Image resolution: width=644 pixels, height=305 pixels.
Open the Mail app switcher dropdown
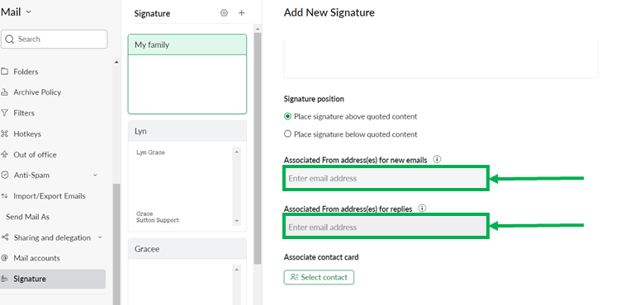28,12
